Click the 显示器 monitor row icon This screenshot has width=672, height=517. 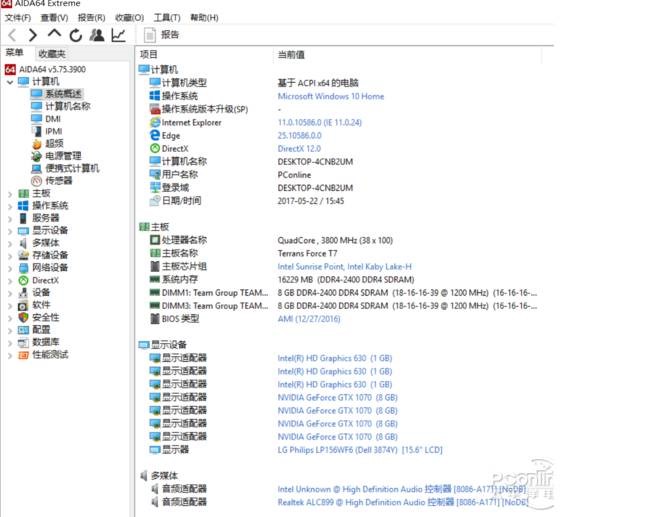(x=155, y=450)
